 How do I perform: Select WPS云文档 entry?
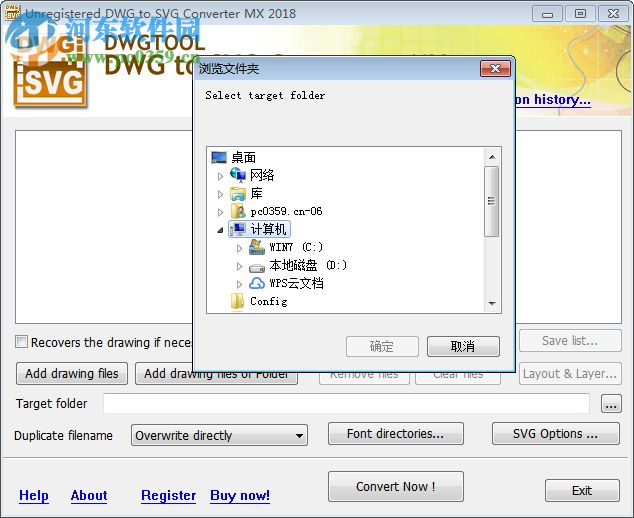[296, 283]
